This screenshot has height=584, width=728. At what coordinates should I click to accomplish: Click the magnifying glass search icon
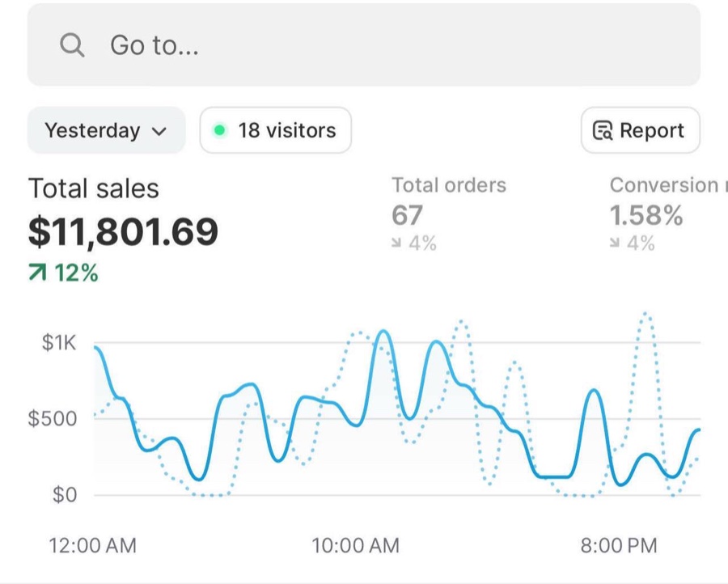point(72,45)
